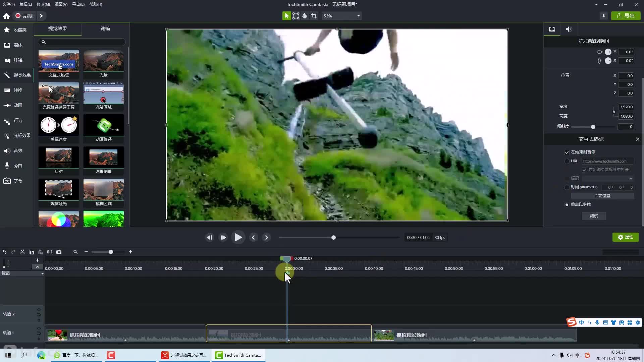Show hidden system tray icons

(x=553, y=355)
